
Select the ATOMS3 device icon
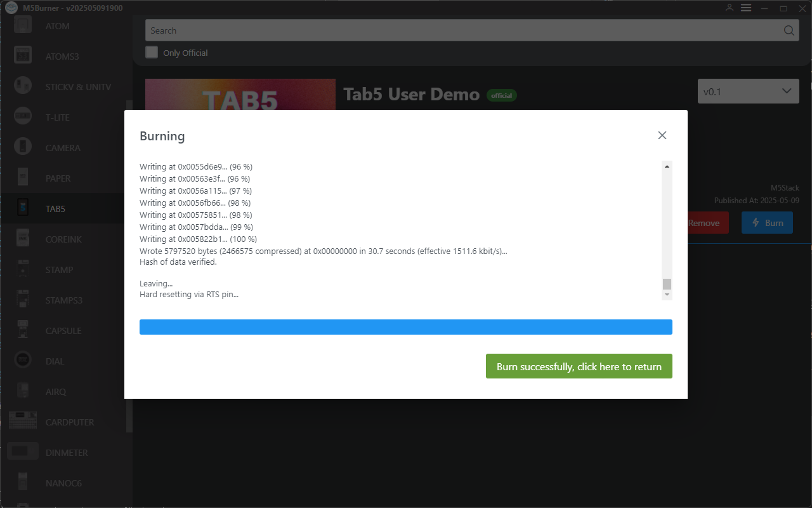click(x=23, y=56)
